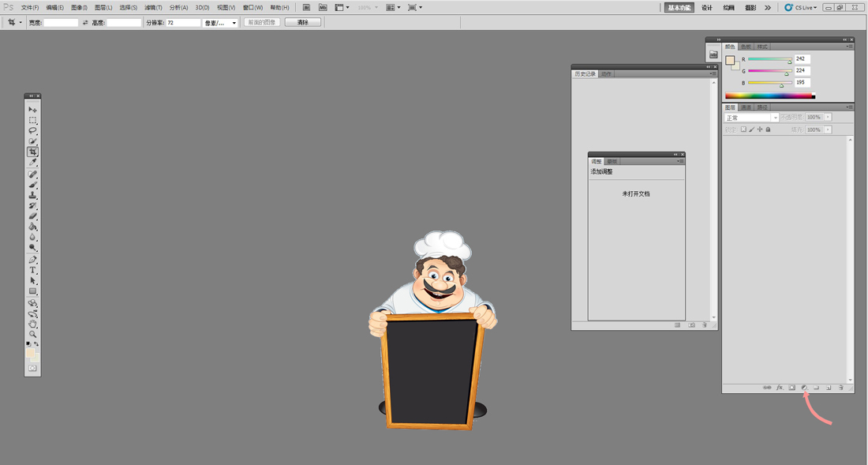Image resolution: width=868 pixels, height=465 pixels.
Task: Select the Quick Selection tool
Action: tap(32, 141)
